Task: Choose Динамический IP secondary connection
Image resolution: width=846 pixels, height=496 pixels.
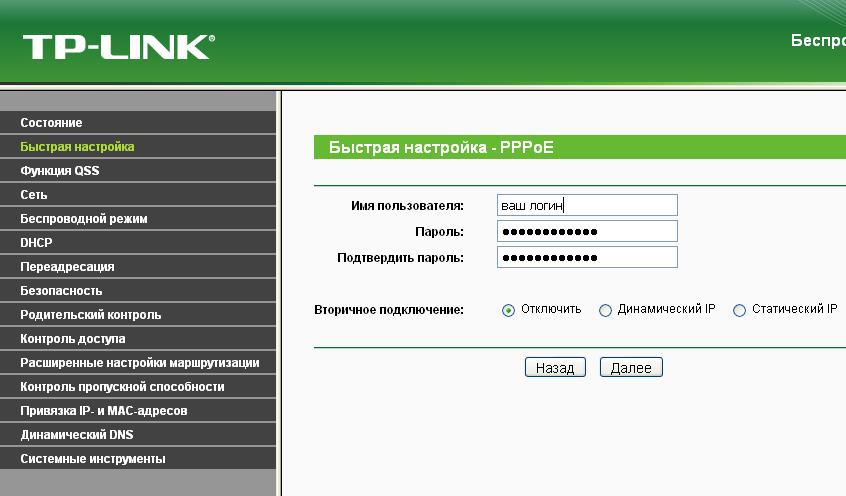Action: 605,310
